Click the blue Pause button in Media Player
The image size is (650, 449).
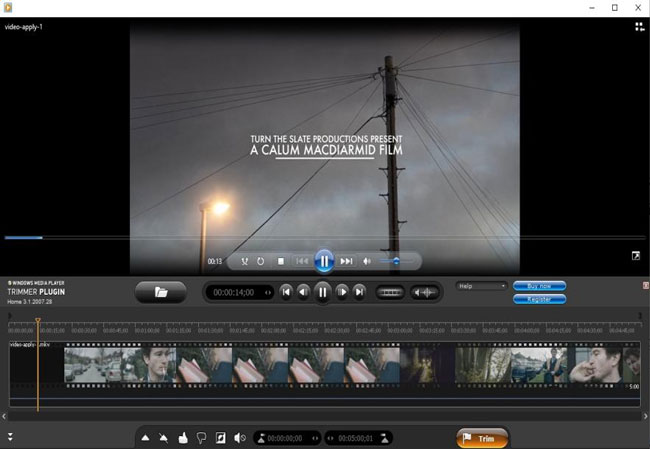[324, 261]
